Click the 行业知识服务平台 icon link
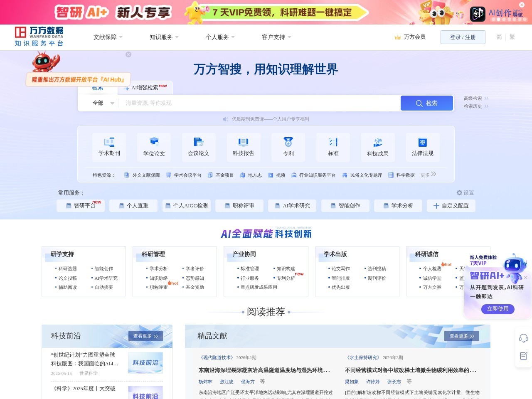The width and height of the screenshot is (532, 399). 313,175
